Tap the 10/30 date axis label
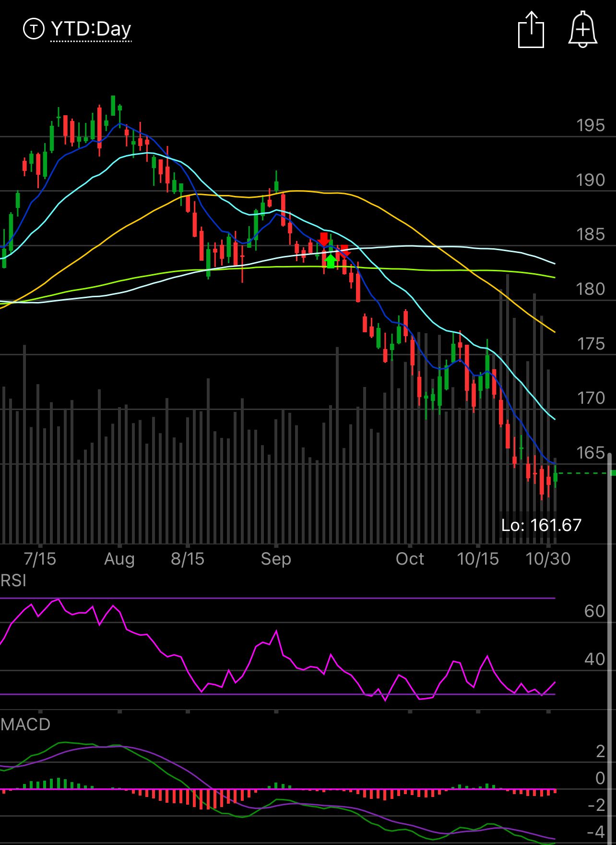This screenshot has height=845, width=616. (548, 559)
